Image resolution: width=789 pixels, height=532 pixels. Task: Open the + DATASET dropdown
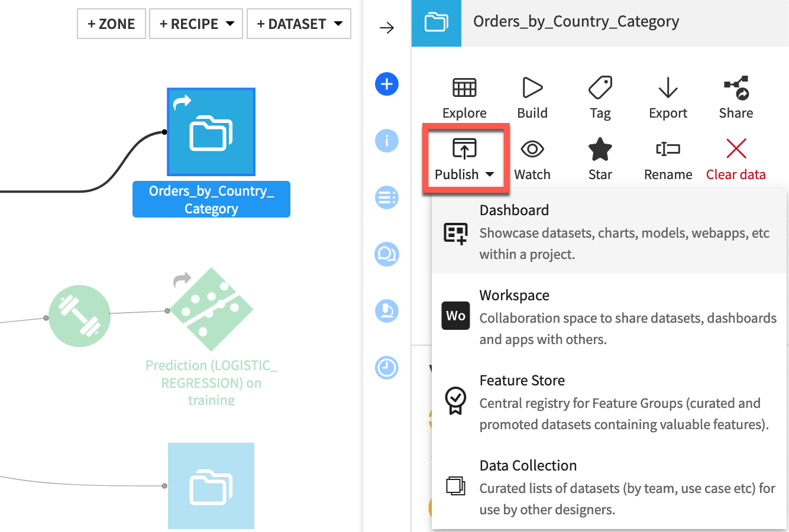tap(299, 24)
